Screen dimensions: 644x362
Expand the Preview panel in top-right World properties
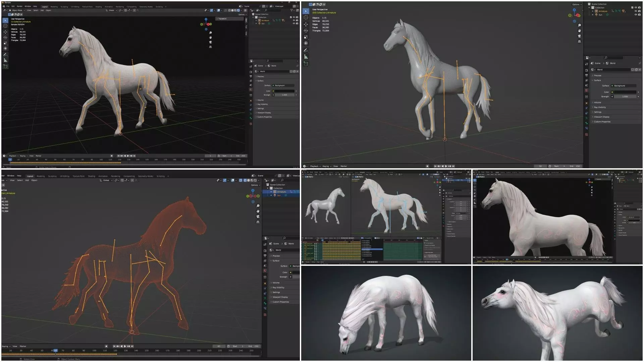tap(616, 75)
